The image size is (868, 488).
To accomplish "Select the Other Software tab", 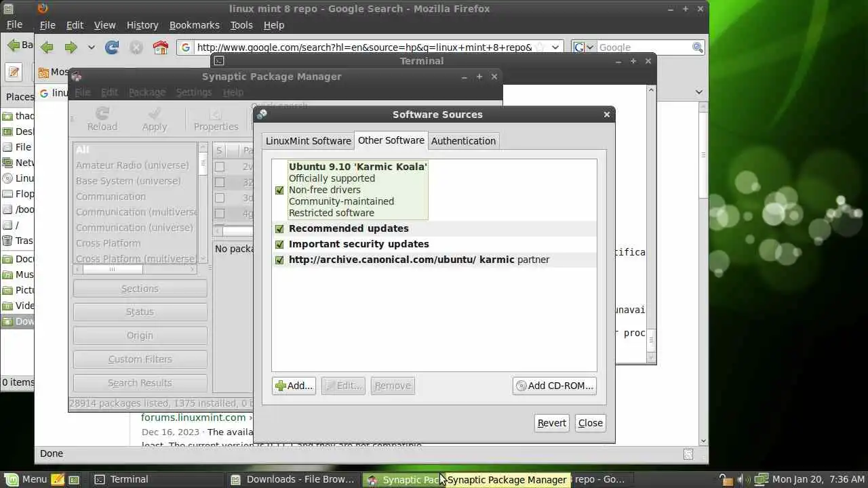I will [x=391, y=140].
